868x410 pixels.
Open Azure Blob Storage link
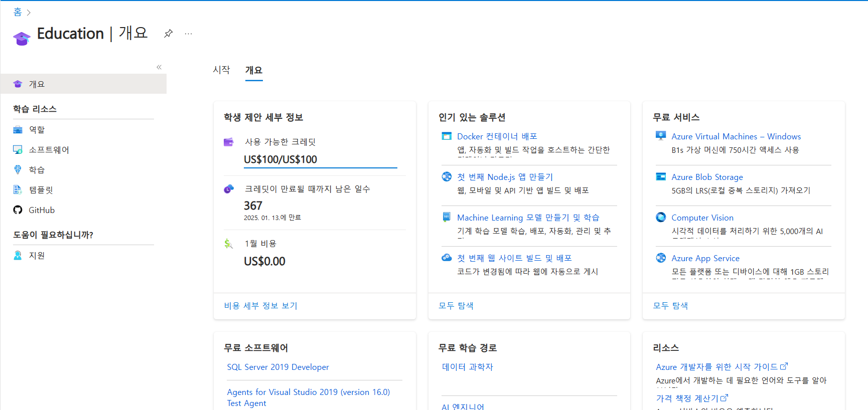coord(707,177)
